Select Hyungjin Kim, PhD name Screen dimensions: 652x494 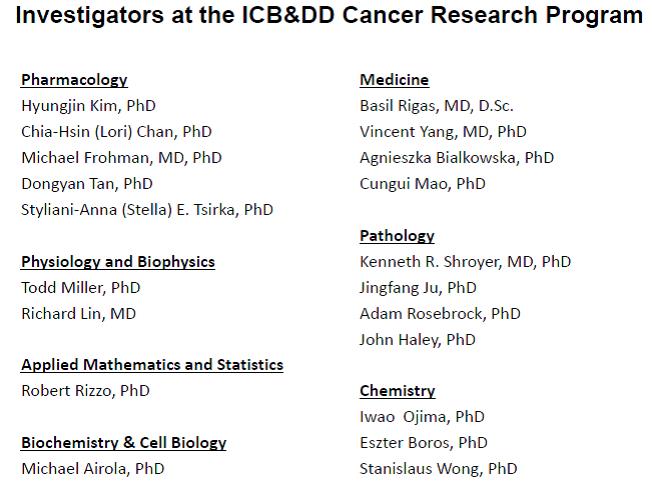coord(88,105)
